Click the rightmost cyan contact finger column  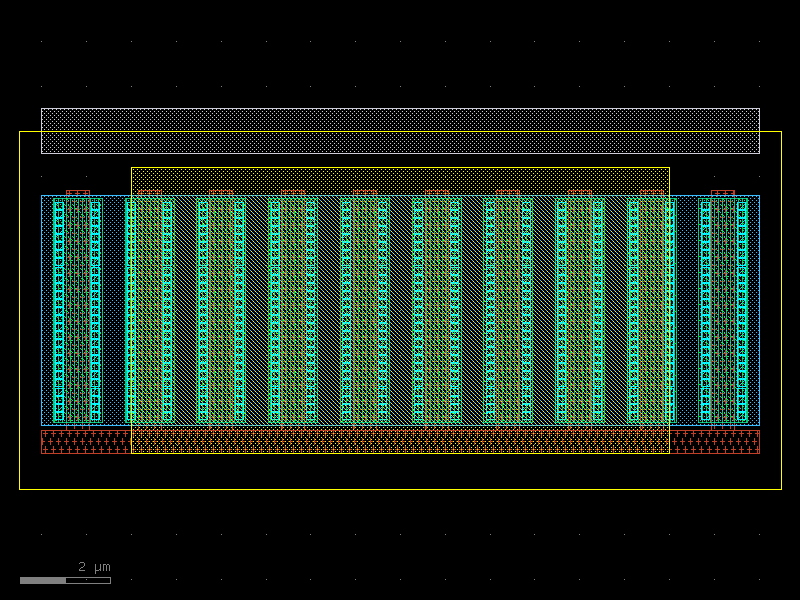pos(723,310)
